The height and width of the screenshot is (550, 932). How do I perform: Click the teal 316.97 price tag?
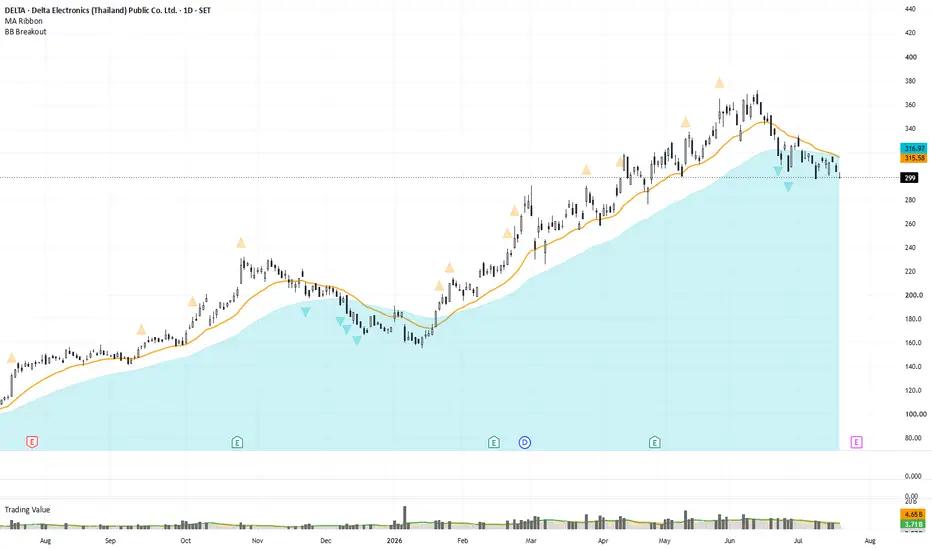914,148
